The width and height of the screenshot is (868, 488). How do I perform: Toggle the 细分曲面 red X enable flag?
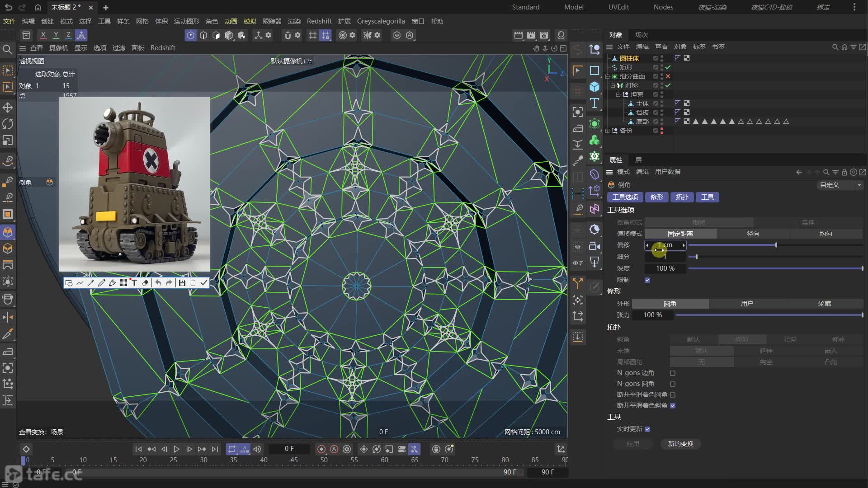coord(668,76)
